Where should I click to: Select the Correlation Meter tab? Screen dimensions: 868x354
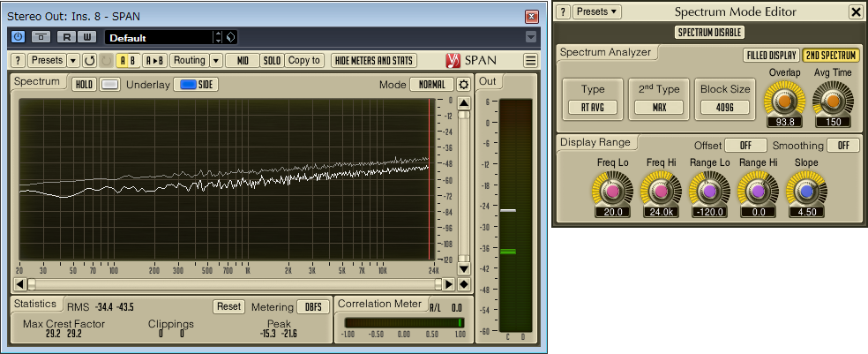tap(379, 304)
